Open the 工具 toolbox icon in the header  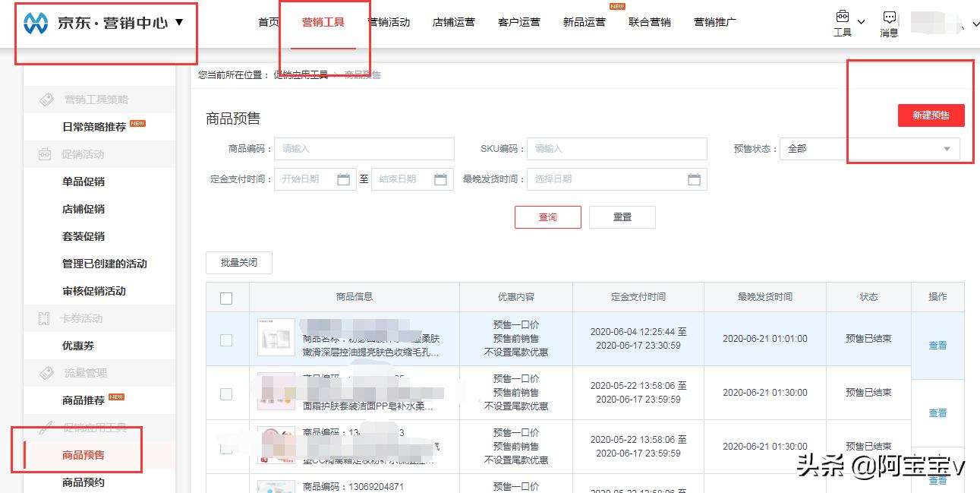(841, 15)
